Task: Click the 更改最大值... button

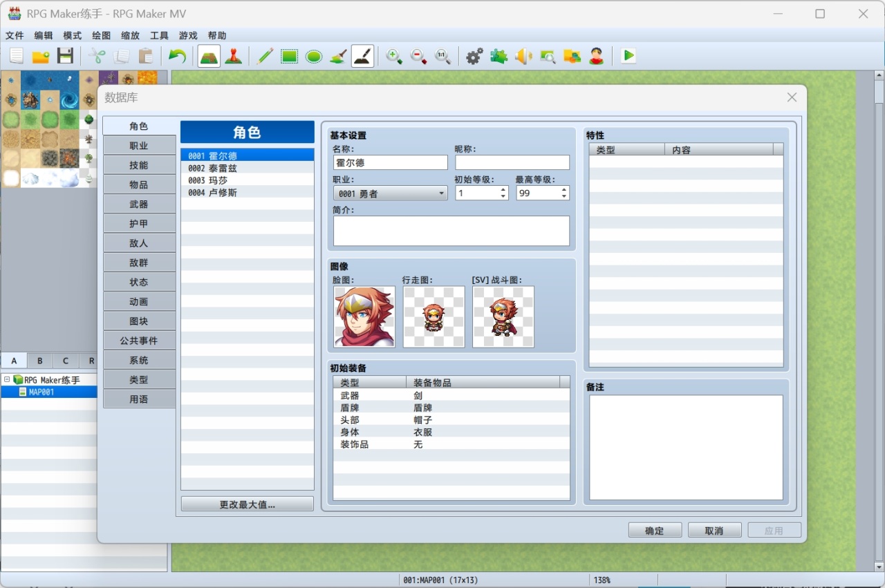Action: click(248, 504)
